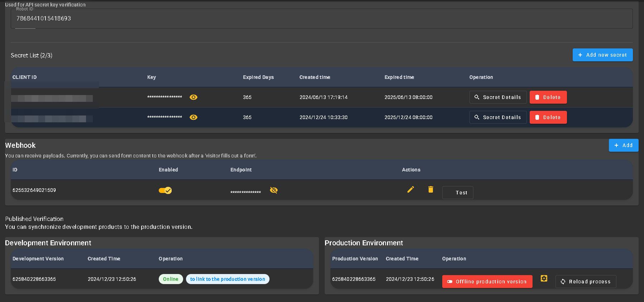Click the Online status badge
Image resolution: width=644 pixels, height=302 pixels.
171,279
